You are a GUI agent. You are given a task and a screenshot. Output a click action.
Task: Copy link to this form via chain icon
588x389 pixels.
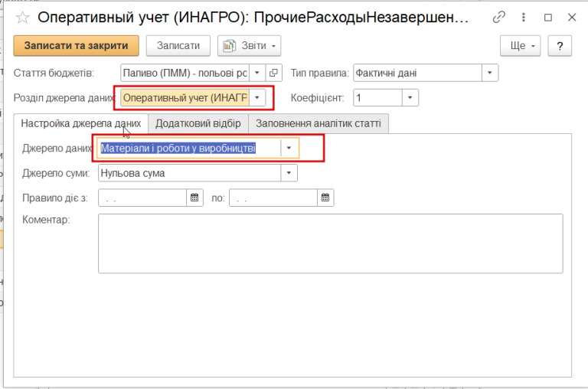coord(498,18)
